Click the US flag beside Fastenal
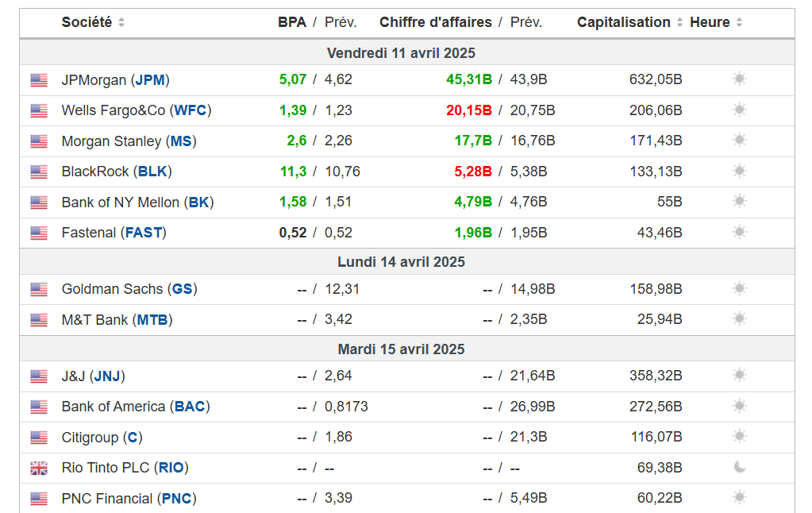Screen dimensions: 812x513 coord(39,233)
